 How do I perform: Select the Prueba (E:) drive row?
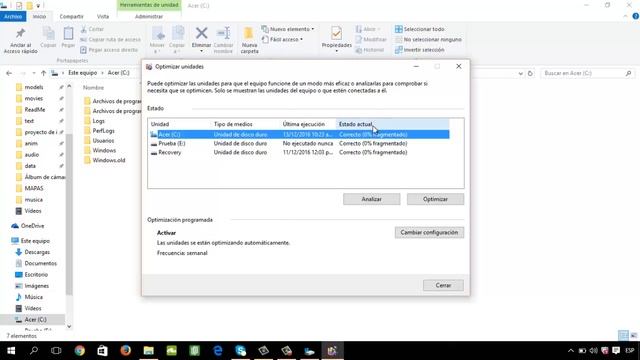[x=299, y=144]
